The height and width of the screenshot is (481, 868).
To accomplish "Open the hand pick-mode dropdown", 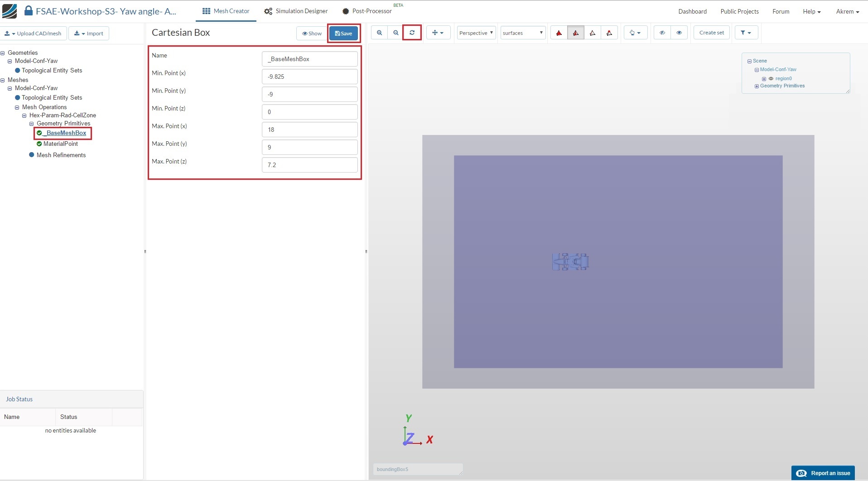I will (x=635, y=33).
